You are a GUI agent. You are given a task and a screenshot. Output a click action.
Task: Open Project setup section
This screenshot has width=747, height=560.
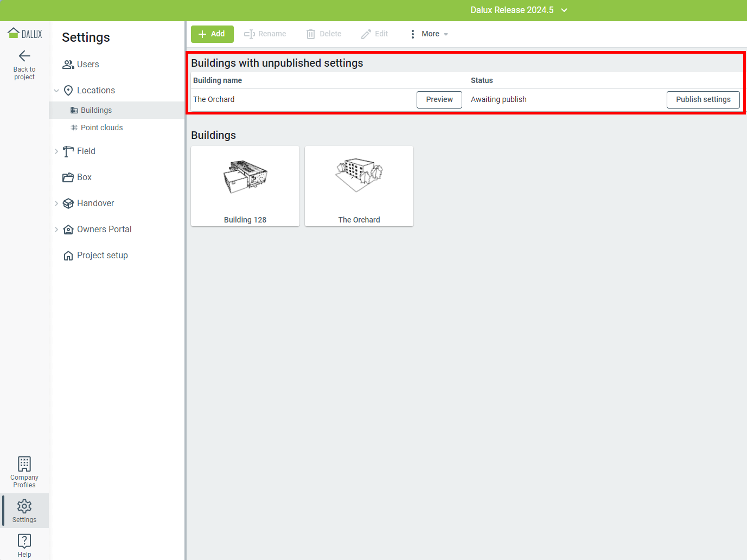point(102,256)
